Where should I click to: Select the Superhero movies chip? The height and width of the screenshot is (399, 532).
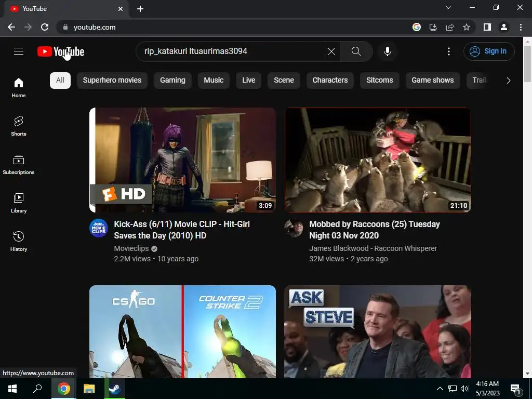(112, 81)
